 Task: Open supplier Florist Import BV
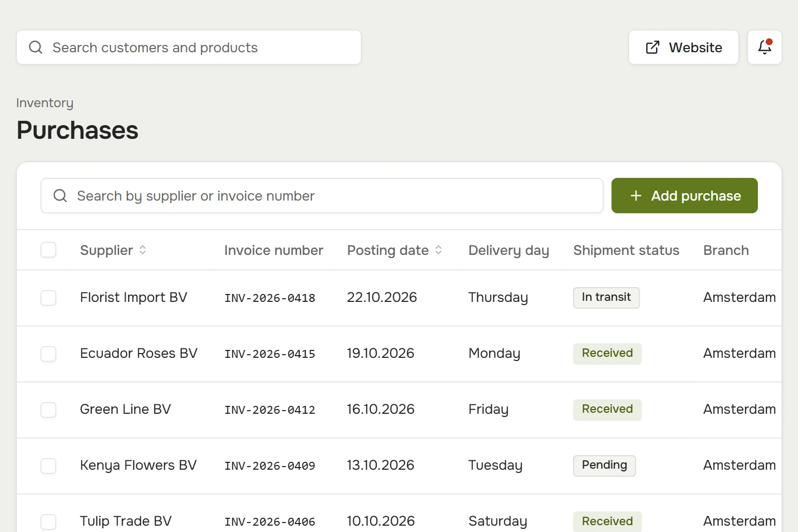134,298
